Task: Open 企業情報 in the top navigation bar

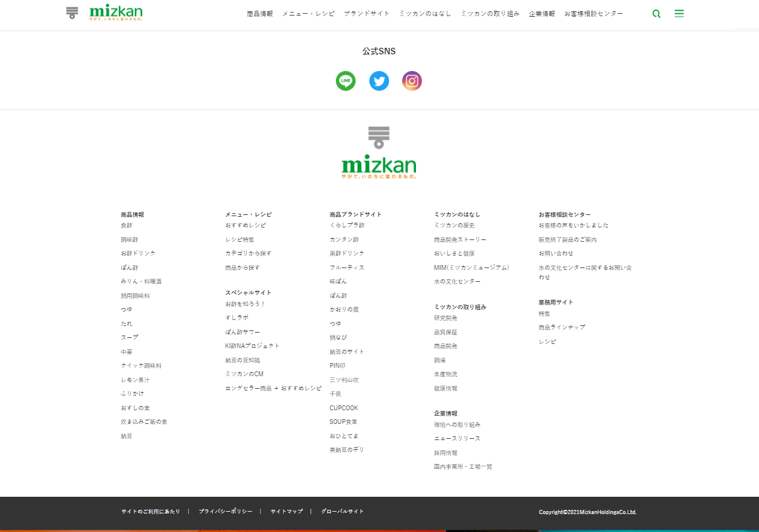Action: pos(541,14)
